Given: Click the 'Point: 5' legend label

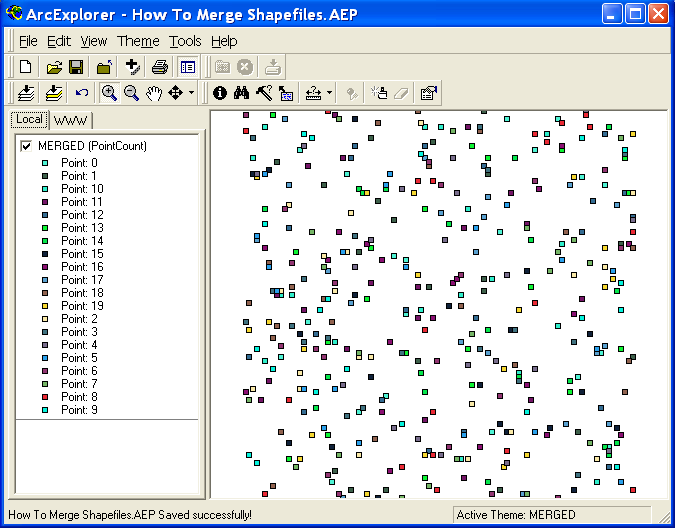Looking at the screenshot, I should click(x=79, y=358).
